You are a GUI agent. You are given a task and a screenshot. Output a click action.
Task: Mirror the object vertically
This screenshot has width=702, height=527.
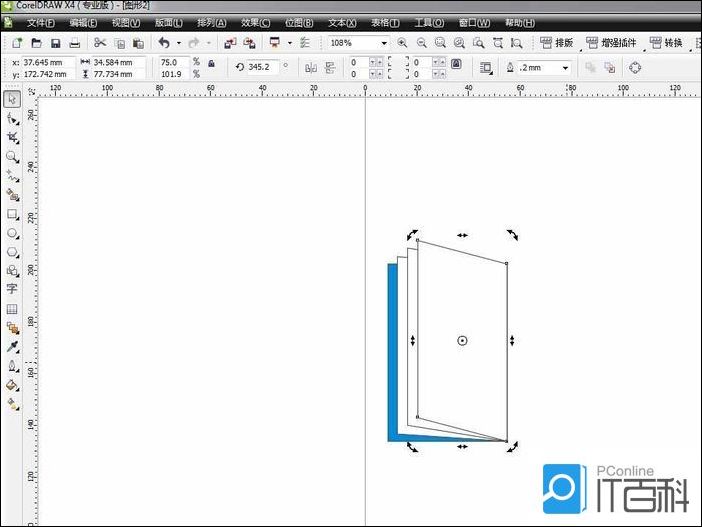pos(330,68)
